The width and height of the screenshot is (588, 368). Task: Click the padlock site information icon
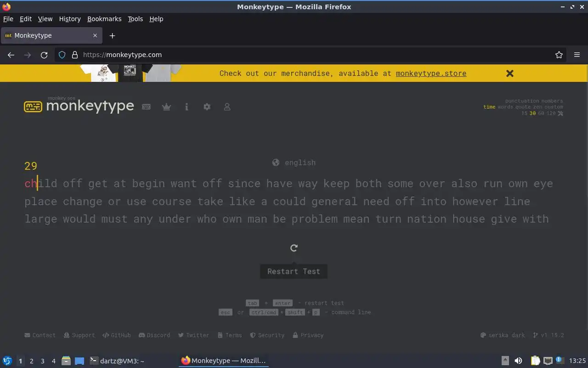pos(75,55)
